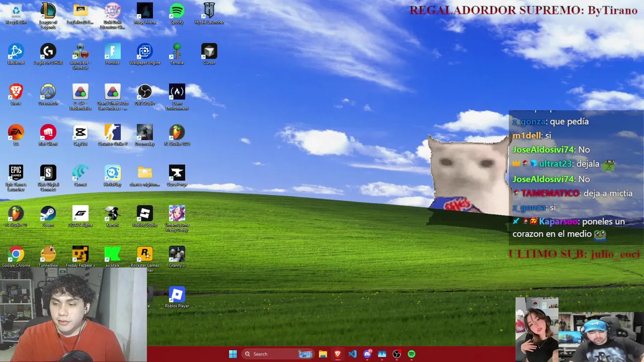This screenshot has width=644, height=362.
Task: Select the Kenshi game shortcut
Action: click(x=113, y=216)
